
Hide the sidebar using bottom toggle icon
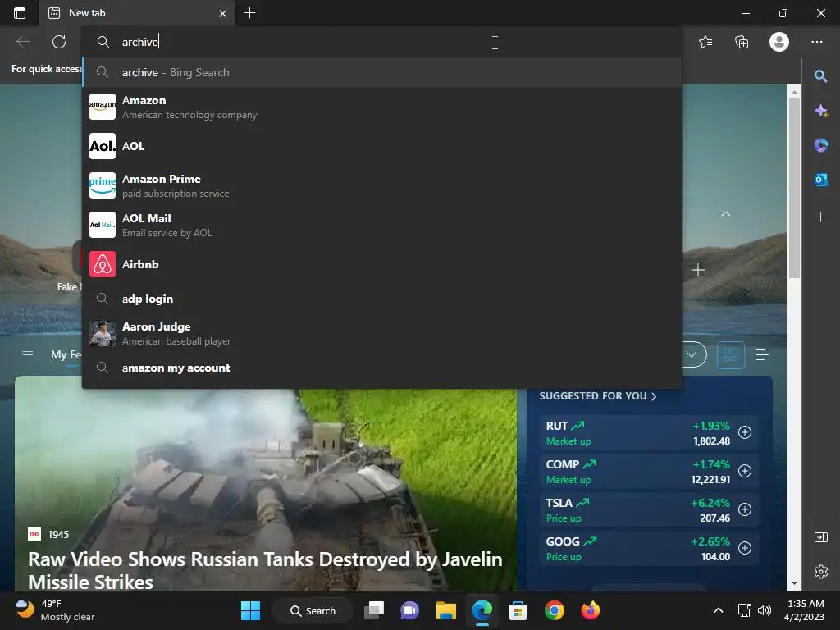[x=820, y=537]
